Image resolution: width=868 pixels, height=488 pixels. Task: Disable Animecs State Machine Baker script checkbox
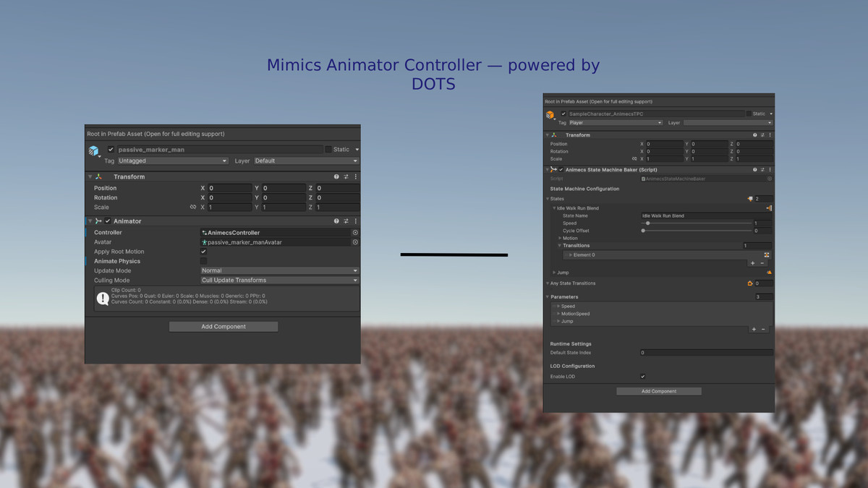(561, 170)
